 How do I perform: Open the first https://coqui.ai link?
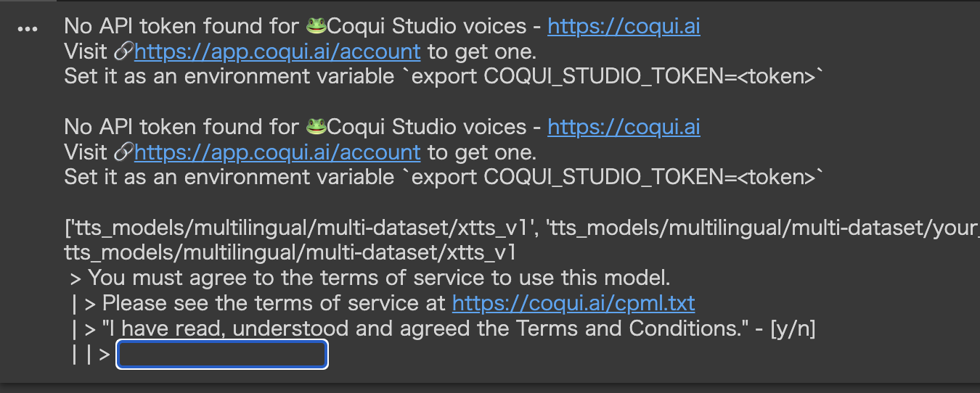(x=624, y=27)
